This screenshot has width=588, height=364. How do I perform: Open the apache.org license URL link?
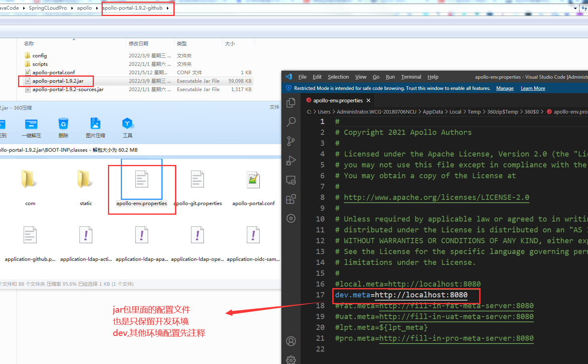[x=436, y=197]
